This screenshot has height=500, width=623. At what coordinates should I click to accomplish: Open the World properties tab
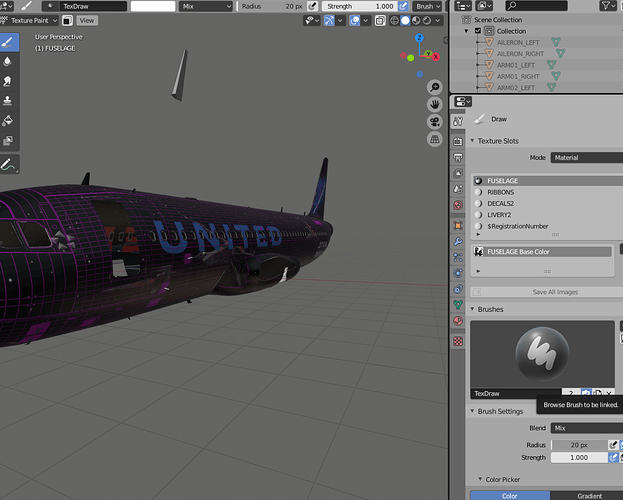pyautogui.click(x=458, y=205)
